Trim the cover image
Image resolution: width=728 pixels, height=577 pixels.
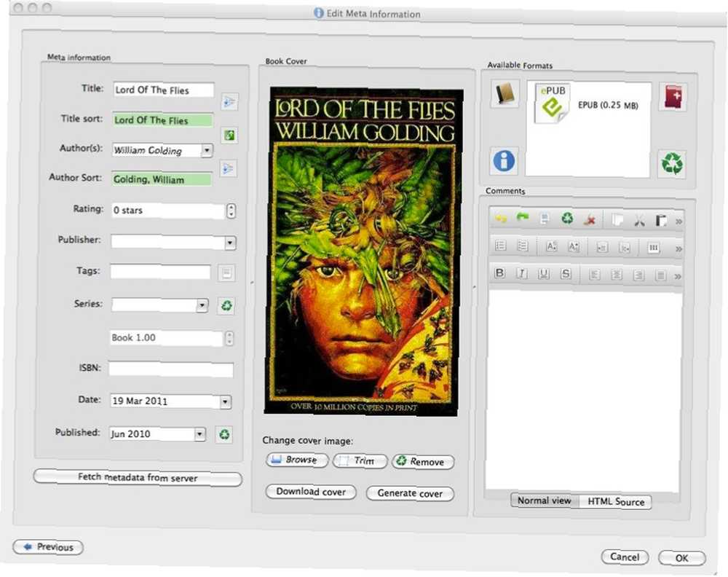coord(360,461)
